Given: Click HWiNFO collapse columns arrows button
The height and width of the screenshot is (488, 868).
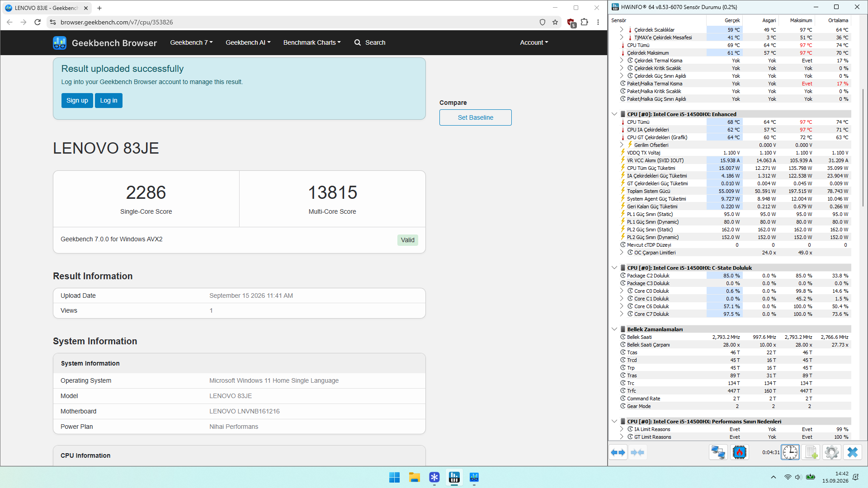Looking at the screenshot, I should coord(637,452).
